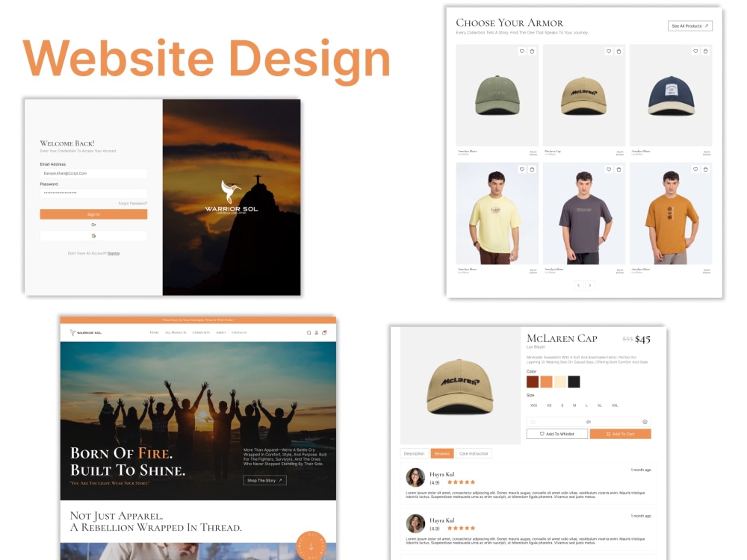Click the bag icon on the navy cap card
The height and width of the screenshot is (560, 747).
(706, 51)
